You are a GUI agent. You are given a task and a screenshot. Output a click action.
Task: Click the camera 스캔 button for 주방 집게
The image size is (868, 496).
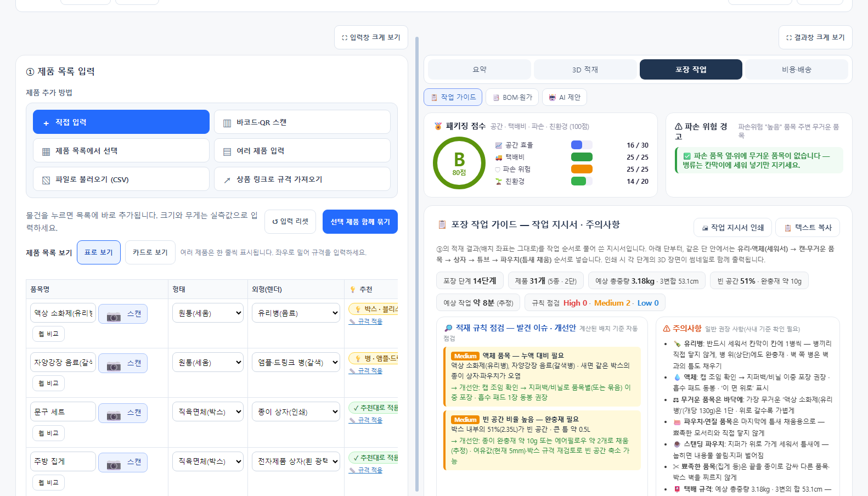[x=123, y=463]
